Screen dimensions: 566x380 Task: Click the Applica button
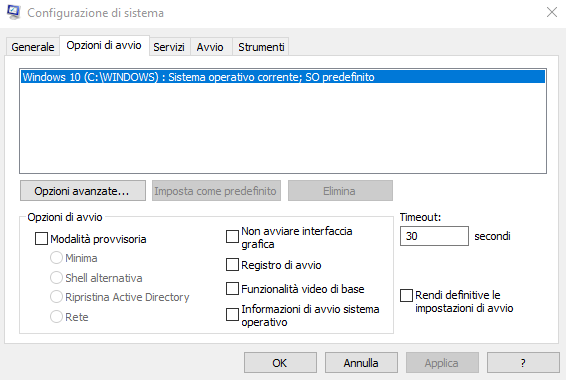point(442,363)
